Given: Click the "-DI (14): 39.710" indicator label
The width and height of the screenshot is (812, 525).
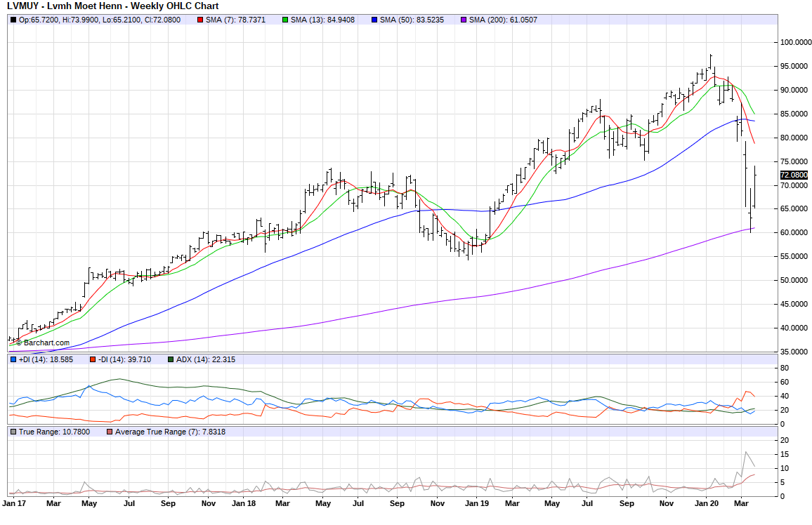Looking at the screenshot, I should [x=125, y=359].
